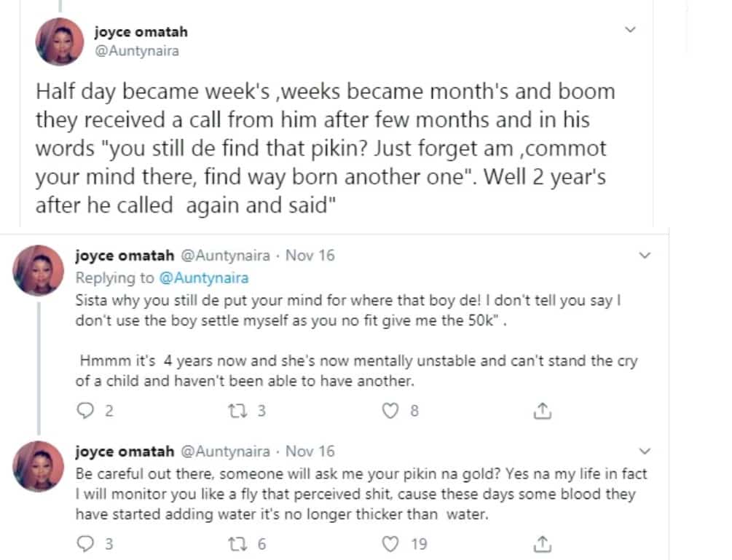732x560 pixels.
Task: Open the avatar on the 'Replying to' tweet
Action: (x=41, y=270)
